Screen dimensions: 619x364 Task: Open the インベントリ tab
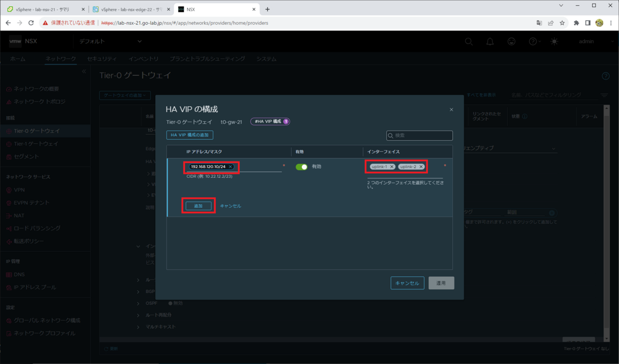pos(143,59)
